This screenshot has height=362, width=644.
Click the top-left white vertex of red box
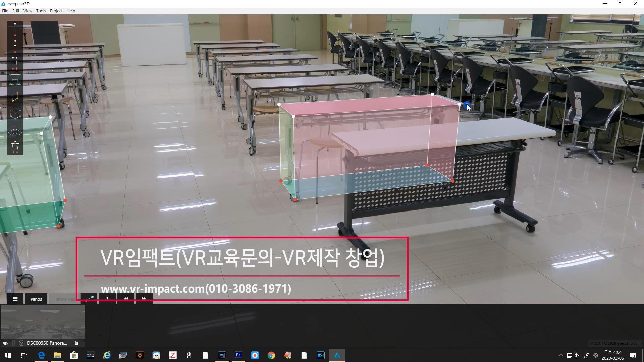pyautogui.click(x=279, y=104)
